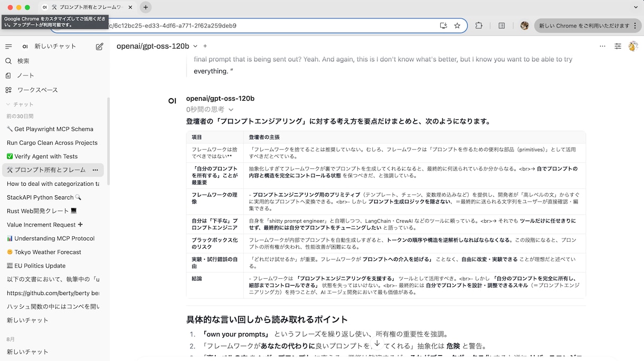Click the 新しい Chrome をご利用いただけます update button
This screenshot has height=361, width=644.
point(587,25)
